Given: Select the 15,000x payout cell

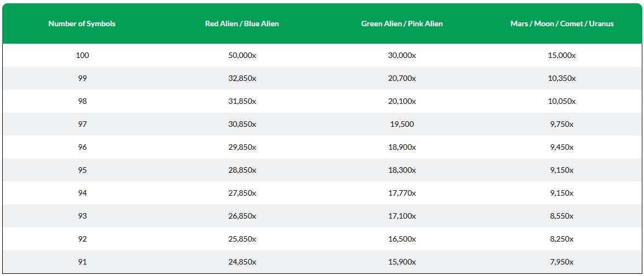Looking at the screenshot, I should point(562,55).
